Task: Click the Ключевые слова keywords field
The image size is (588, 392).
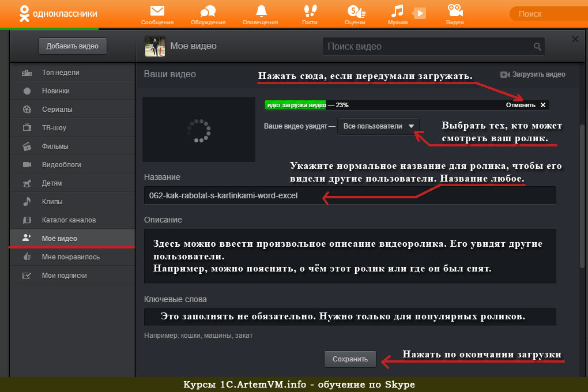Action: point(350,317)
